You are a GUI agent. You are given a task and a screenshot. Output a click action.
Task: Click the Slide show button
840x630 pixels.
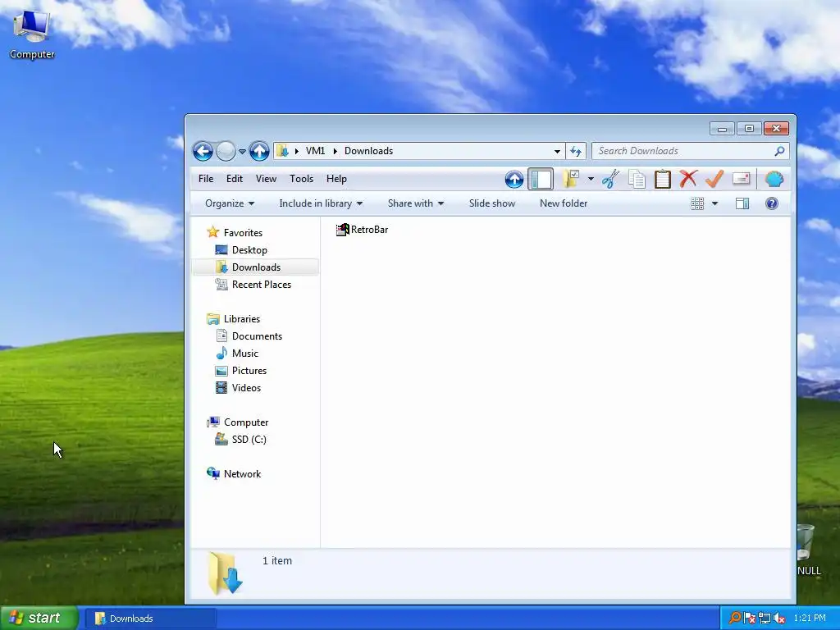tap(492, 203)
